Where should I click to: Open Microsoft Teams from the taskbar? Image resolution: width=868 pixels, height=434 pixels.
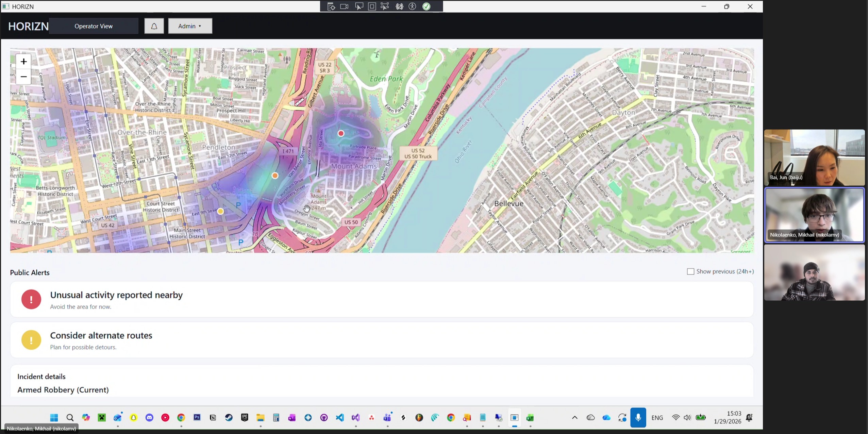387,418
